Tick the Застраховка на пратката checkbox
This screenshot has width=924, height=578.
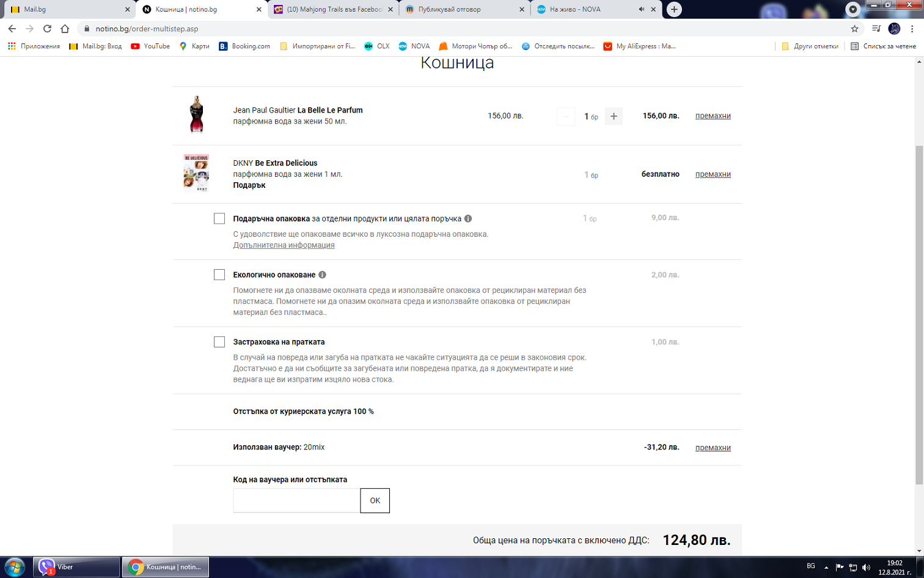(219, 342)
